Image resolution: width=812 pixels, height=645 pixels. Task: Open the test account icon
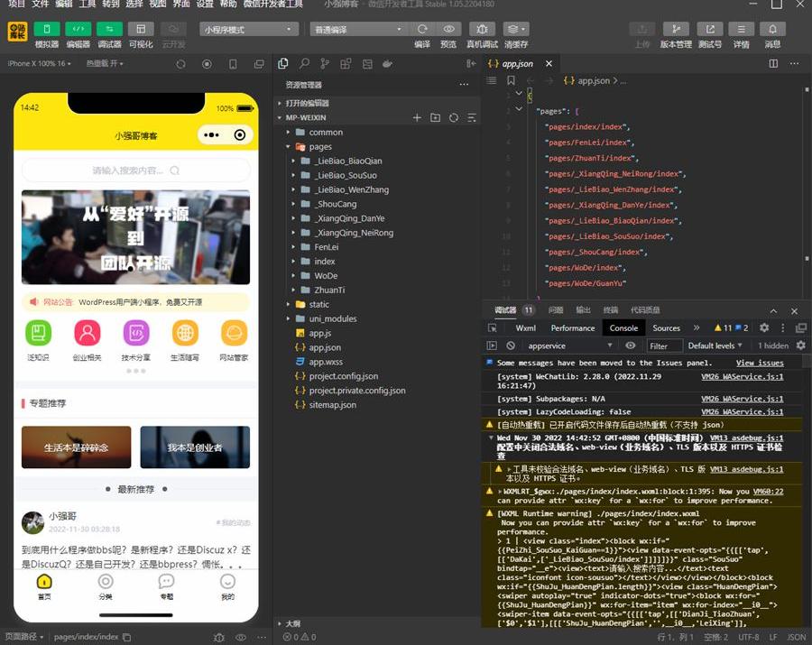[x=710, y=29]
